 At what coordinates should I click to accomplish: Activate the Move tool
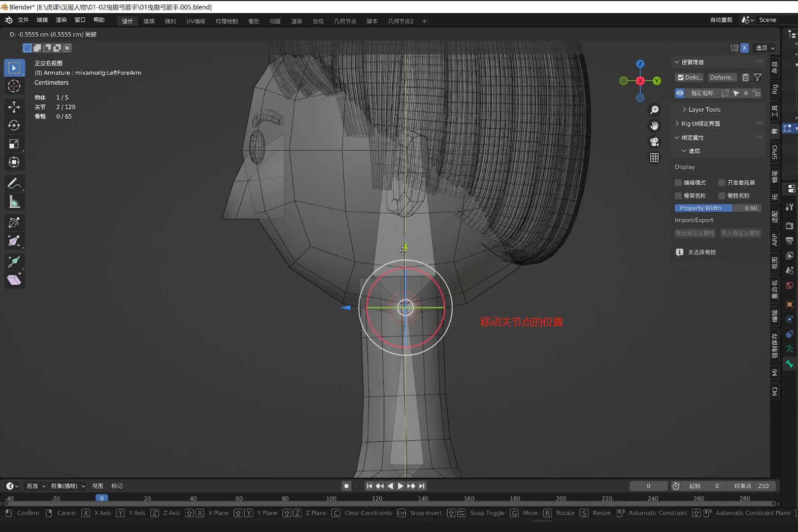14,106
